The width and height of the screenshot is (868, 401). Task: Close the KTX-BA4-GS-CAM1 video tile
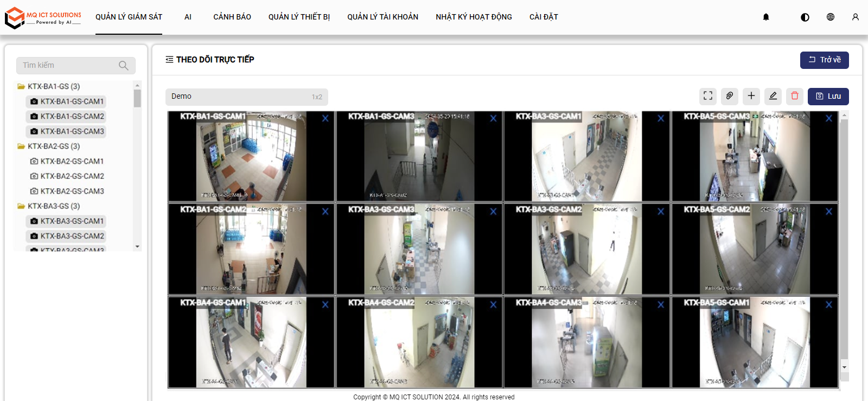coord(325,305)
